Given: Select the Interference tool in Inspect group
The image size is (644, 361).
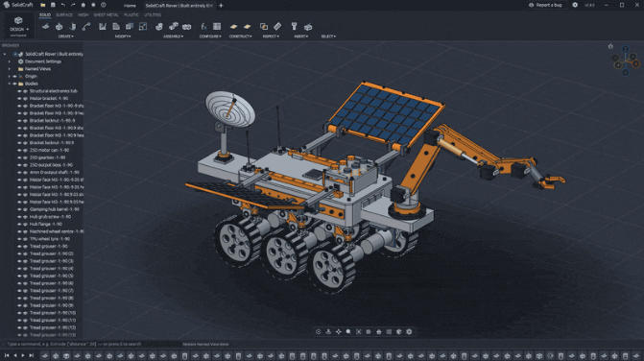Looking at the screenshot, I should (264, 27).
